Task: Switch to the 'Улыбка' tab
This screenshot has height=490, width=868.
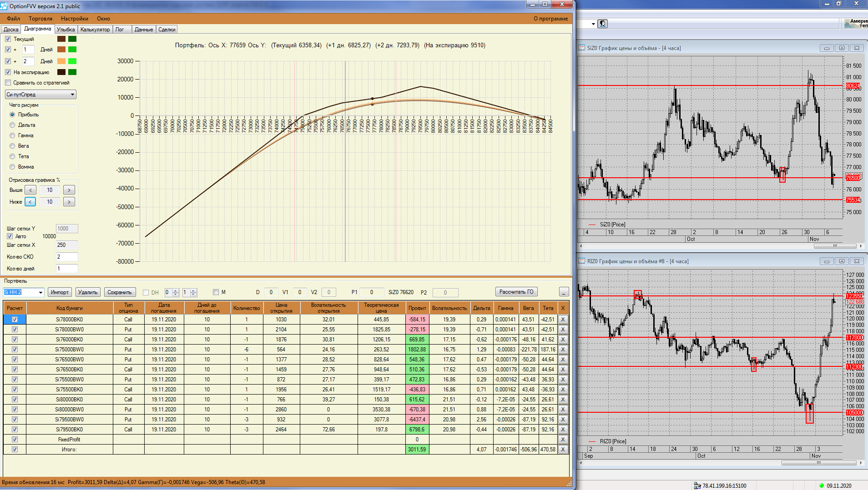Action: (x=66, y=30)
